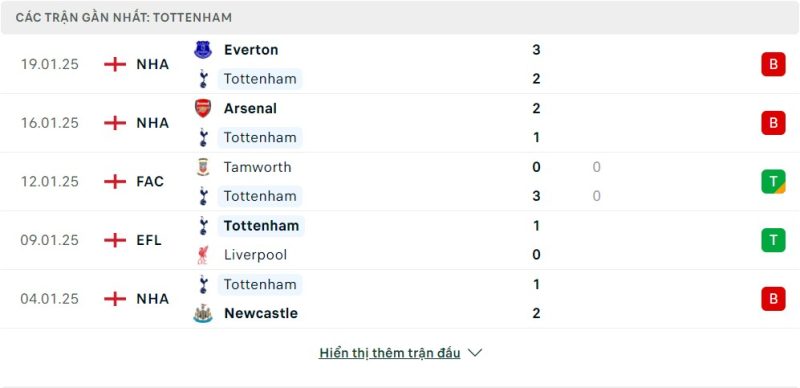The image size is (800, 388).
Task: Open the match dated 04.01.25
Action: (50, 299)
